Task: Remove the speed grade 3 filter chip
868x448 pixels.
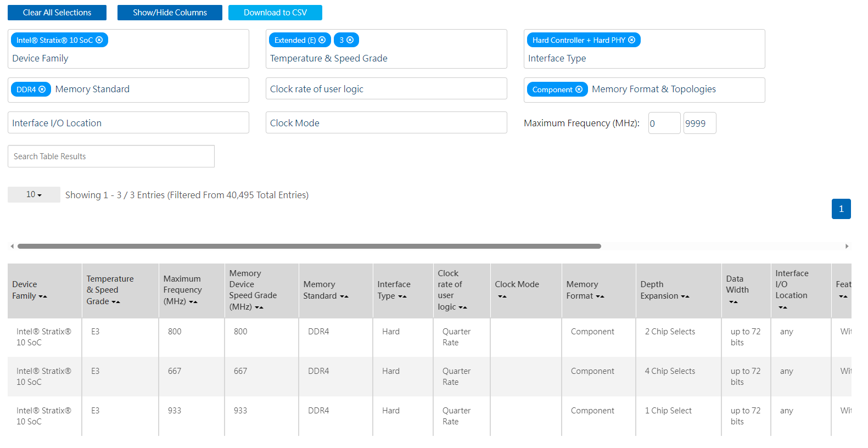Action: [350, 40]
